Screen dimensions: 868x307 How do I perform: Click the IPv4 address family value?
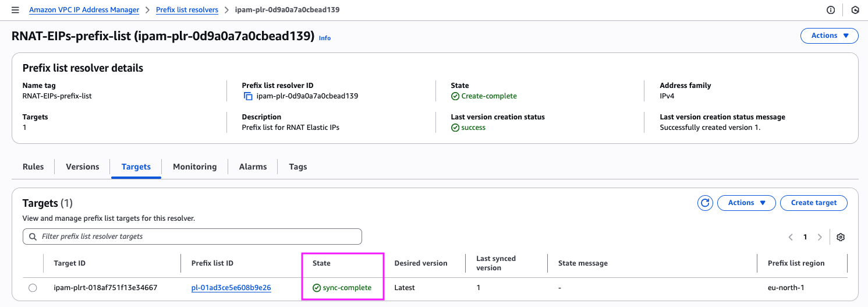pos(667,96)
